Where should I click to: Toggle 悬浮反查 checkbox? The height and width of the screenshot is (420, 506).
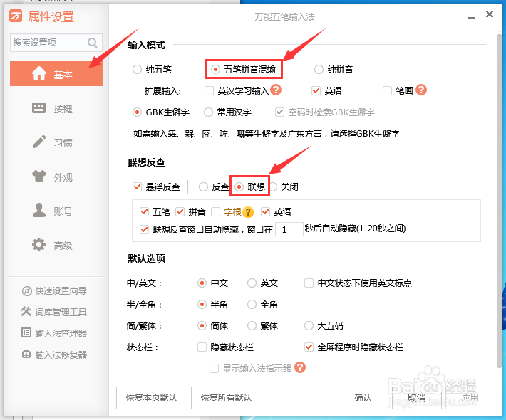pyautogui.click(x=137, y=187)
